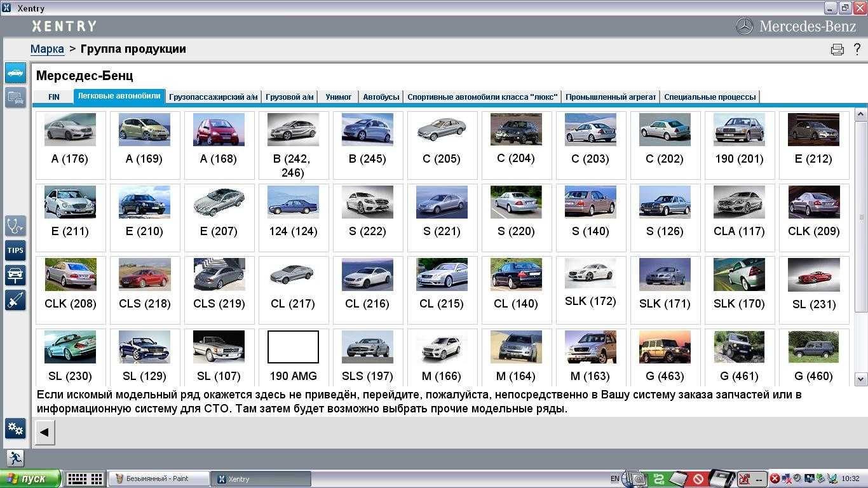868x488 pixels.
Task: Open Грузопассажирский а/м tab
Action: [x=214, y=97]
